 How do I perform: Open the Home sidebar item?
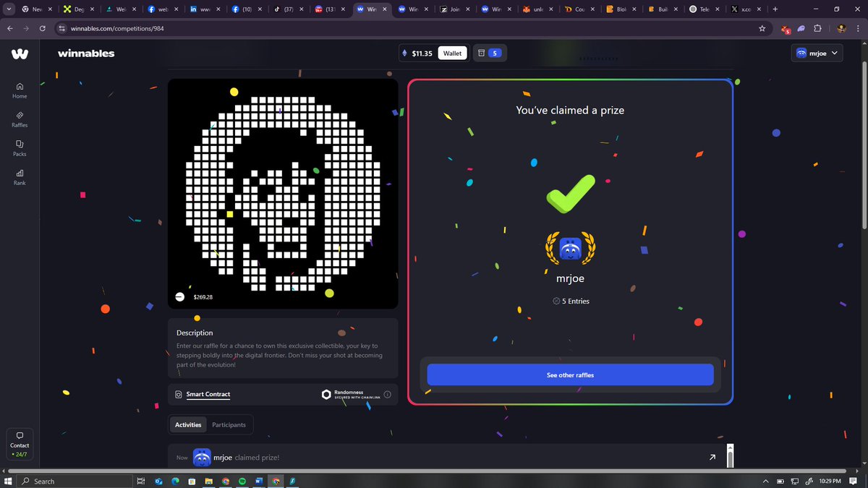click(20, 90)
